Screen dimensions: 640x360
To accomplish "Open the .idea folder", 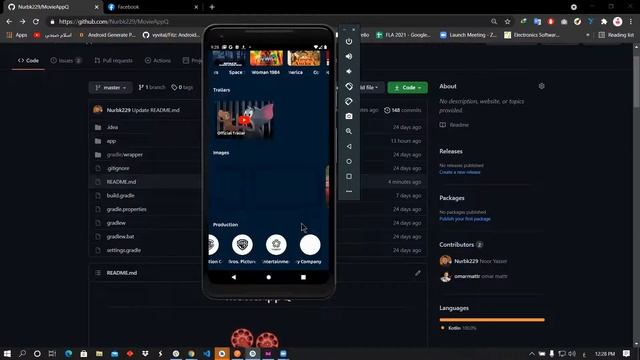I will point(112,127).
